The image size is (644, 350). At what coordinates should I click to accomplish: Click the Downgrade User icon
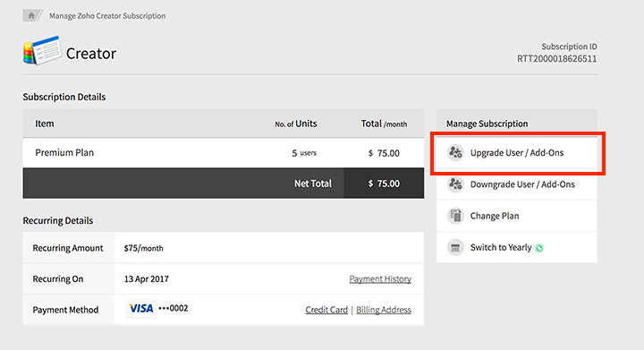(455, 184)
